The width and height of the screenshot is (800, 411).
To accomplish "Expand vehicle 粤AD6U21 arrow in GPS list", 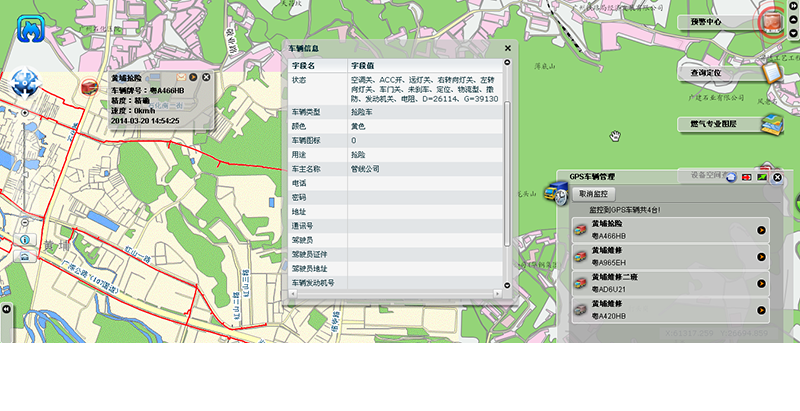I will [761, 284].
